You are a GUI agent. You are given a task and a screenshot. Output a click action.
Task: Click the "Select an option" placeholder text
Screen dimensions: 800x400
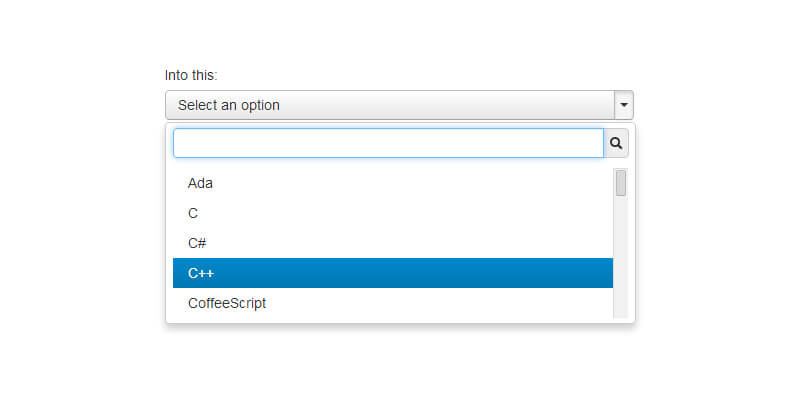pyautogui.click(x=229, y=105)
